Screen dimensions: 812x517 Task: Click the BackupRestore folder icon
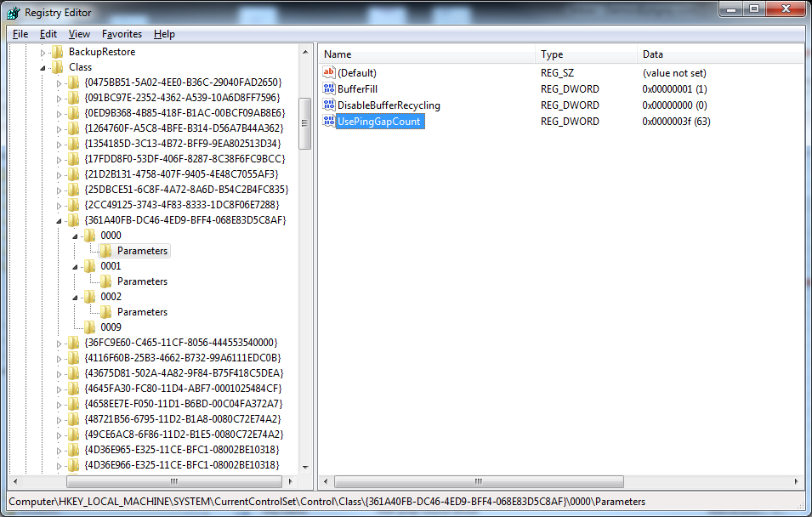click(x=58, y=52)
